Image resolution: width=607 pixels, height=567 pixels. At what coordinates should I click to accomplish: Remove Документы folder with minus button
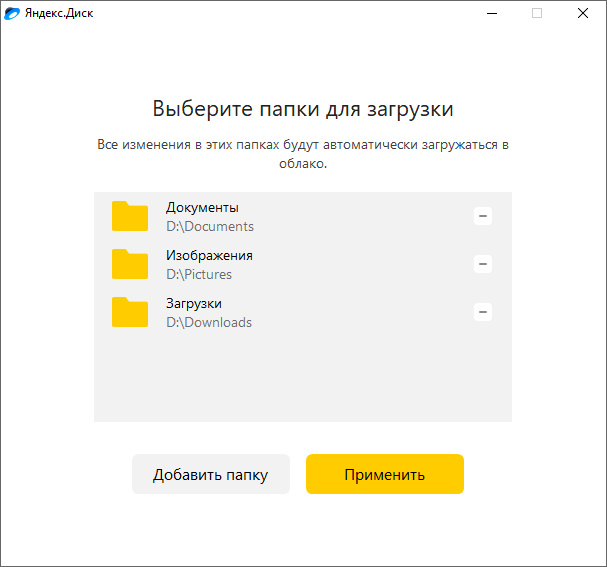pos(483,216)
